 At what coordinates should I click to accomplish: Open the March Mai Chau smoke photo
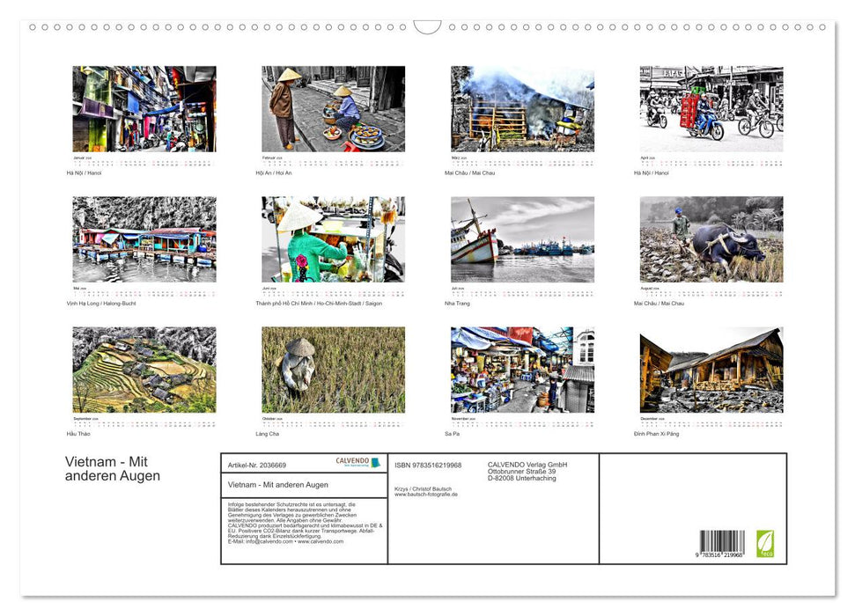(522, 109)
